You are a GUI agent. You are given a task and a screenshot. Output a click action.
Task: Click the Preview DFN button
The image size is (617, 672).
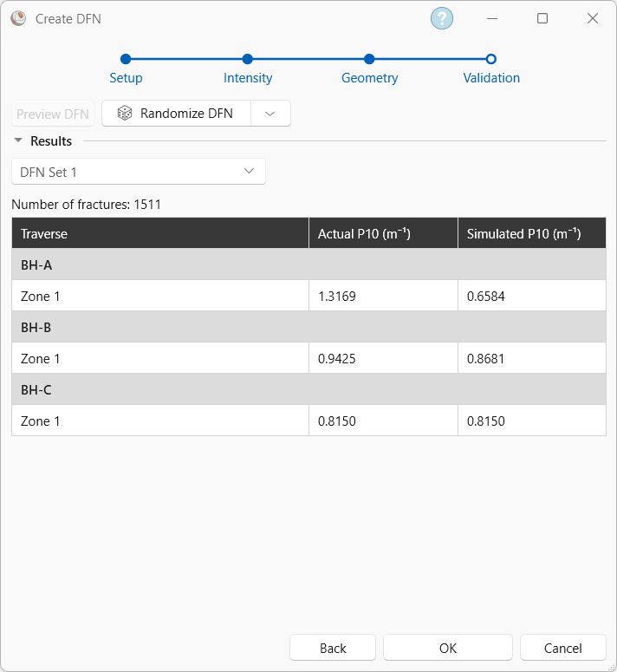53,114
